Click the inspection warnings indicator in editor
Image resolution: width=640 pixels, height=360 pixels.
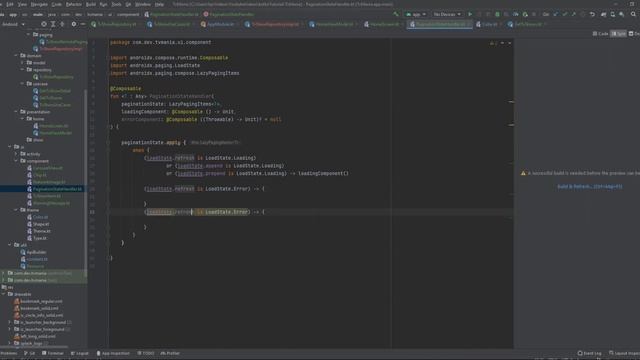coord(493,43)
